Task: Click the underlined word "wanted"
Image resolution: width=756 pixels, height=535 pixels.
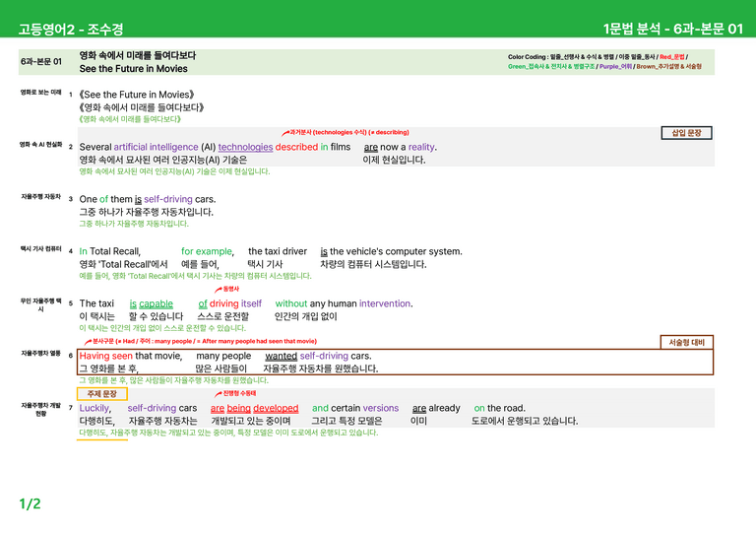Action: (282, 356)
